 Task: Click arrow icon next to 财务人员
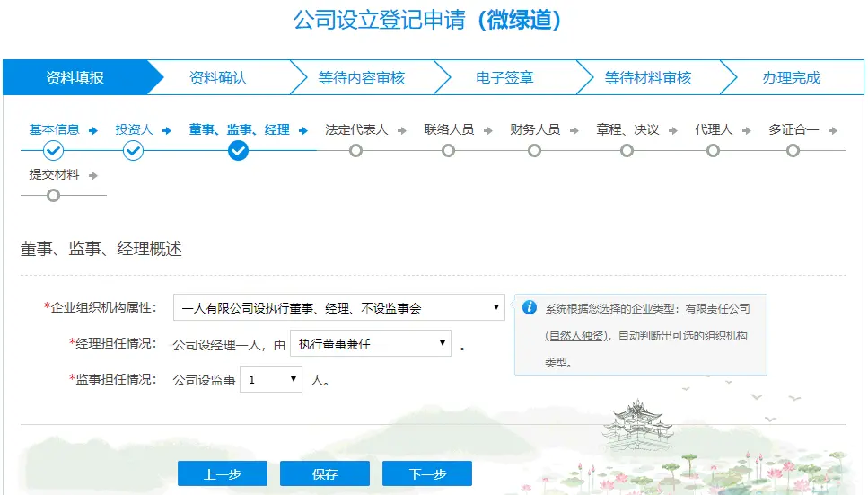tap(574, 130)
